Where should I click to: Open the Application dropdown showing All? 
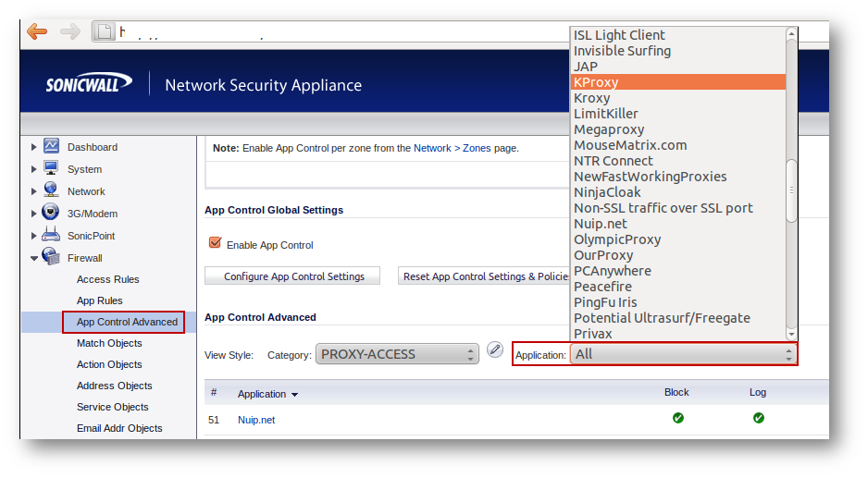pos(683,354)
